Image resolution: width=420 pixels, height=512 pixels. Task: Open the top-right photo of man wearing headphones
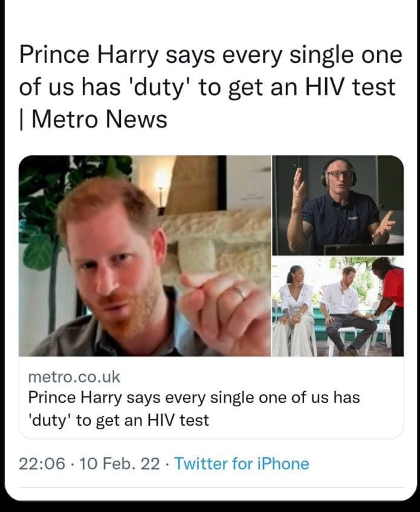(x=337, y=205)
